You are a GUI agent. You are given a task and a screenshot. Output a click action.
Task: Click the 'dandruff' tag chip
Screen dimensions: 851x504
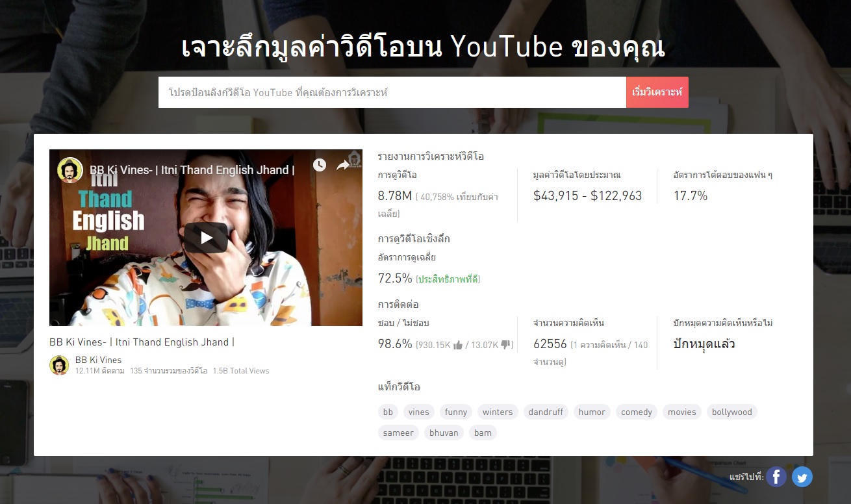[x=546, y=412]
